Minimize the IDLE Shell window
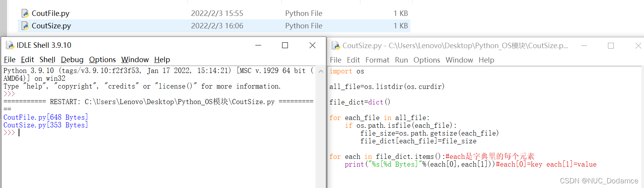 258,45
